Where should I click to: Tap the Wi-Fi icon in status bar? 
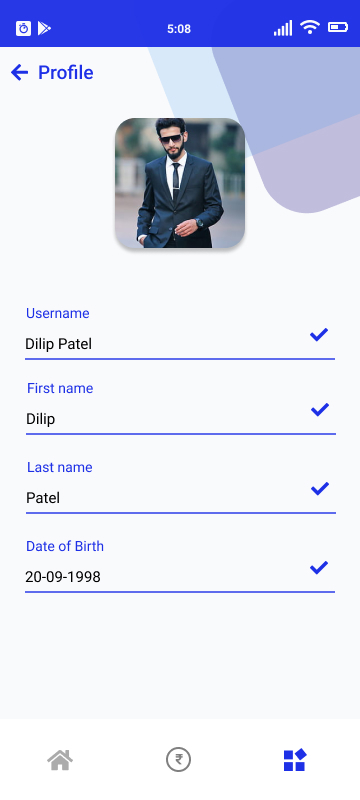310,27
